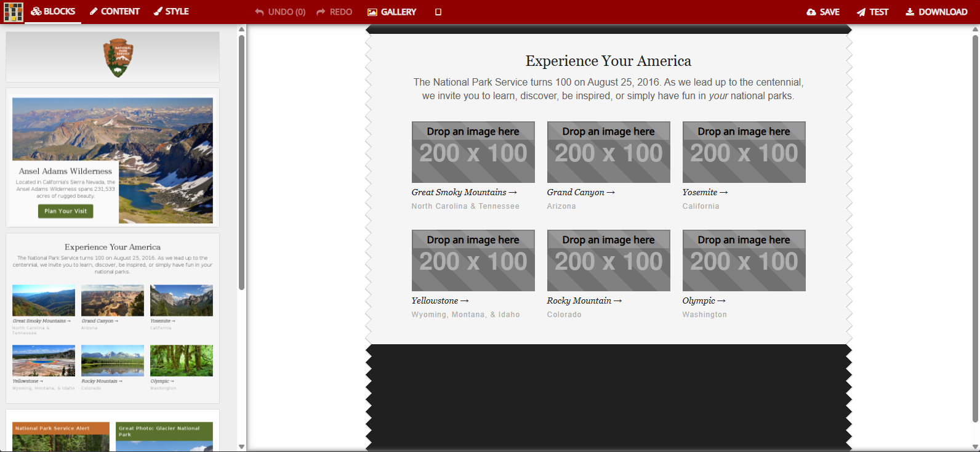Click the Experience Your America heading in editor
The width and height of the screenshot is (980, 452).
(608, 61)
